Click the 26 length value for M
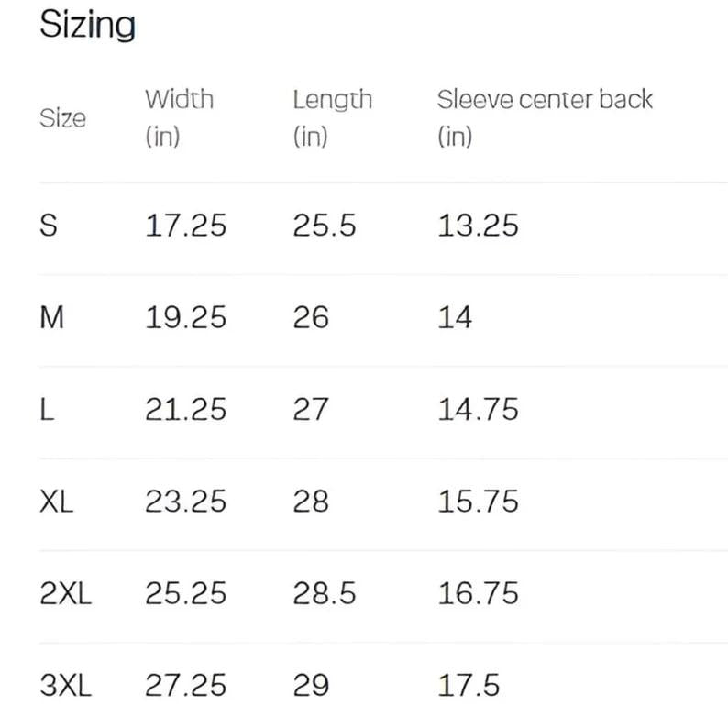 [311, 318]
